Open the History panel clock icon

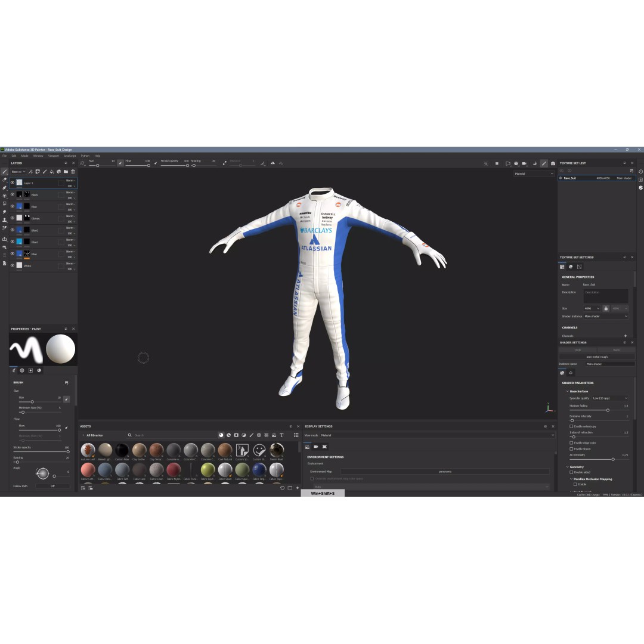click(x=640, y=172)
